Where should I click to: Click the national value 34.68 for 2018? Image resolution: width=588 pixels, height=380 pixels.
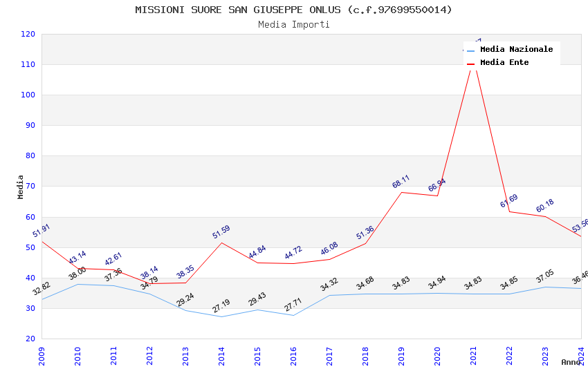[x=365, y=283]
